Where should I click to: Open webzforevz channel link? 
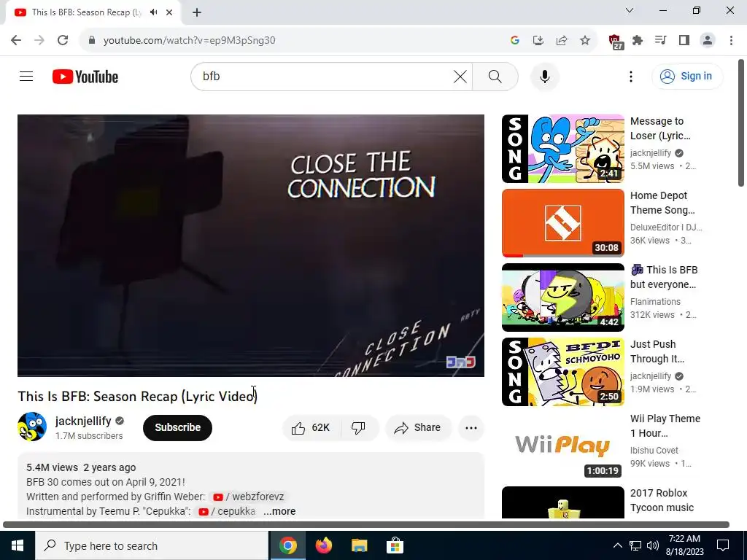coord(248,497)
